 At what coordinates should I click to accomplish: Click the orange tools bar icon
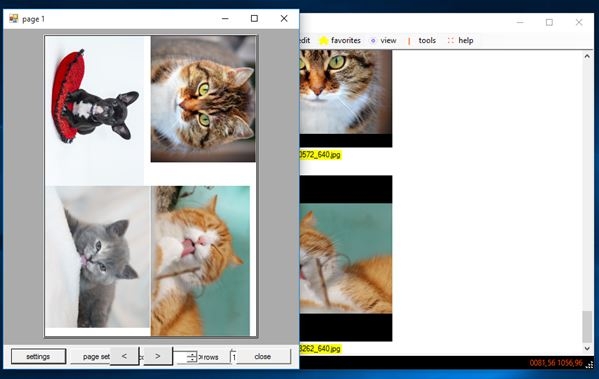(409, 40)
